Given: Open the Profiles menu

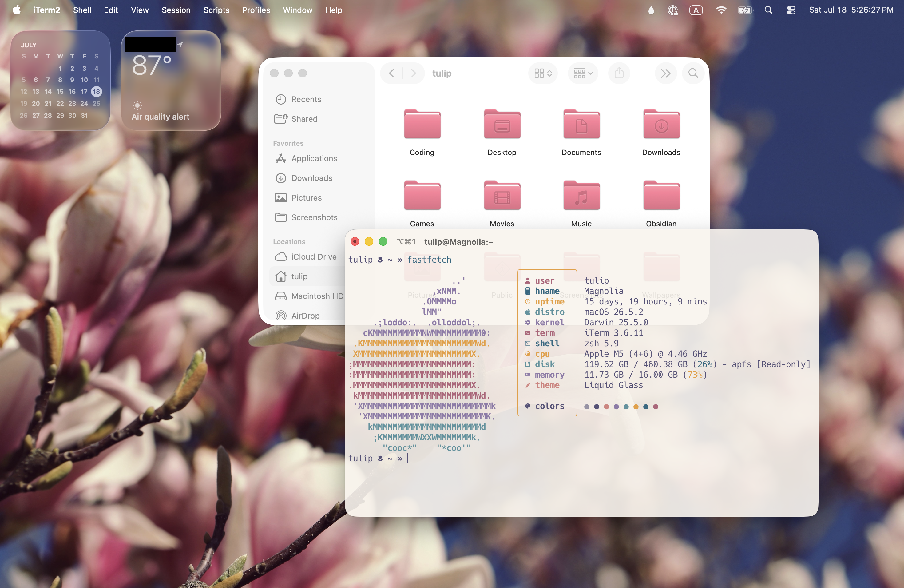Looking at the screenshot, I should pos(256,10).
